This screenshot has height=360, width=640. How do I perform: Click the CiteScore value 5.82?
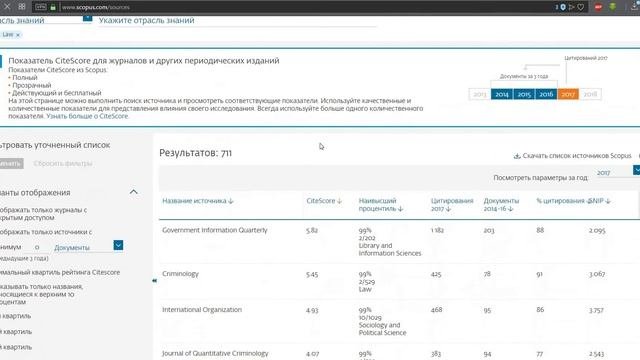(312, 231)
